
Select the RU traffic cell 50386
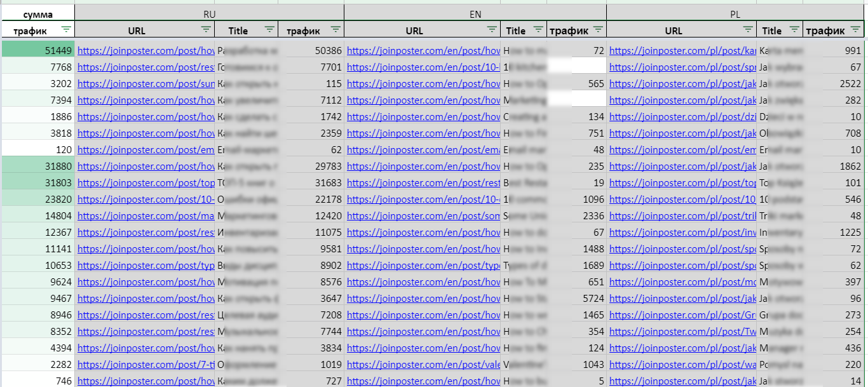[311, 50]
